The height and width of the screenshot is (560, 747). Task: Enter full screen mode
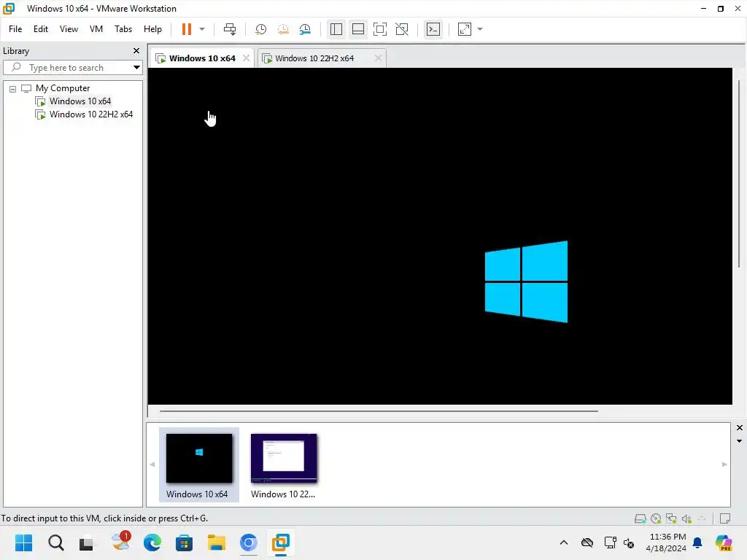point(379,29)
